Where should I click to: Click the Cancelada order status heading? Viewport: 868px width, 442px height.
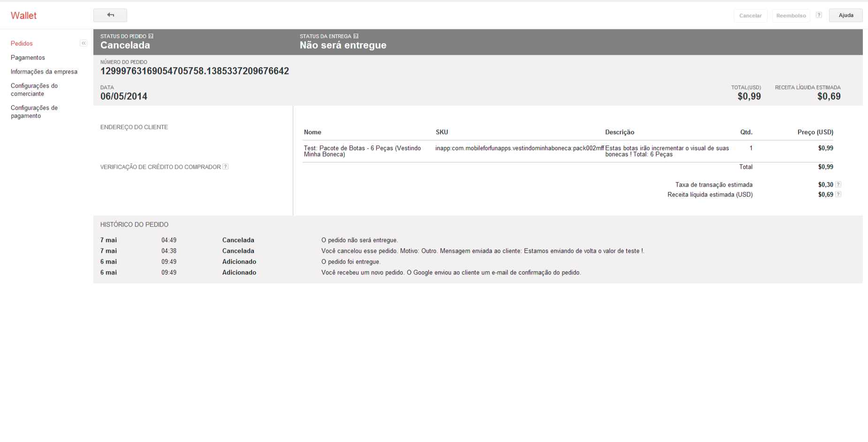pyautogui.click(x=125, y=45)
